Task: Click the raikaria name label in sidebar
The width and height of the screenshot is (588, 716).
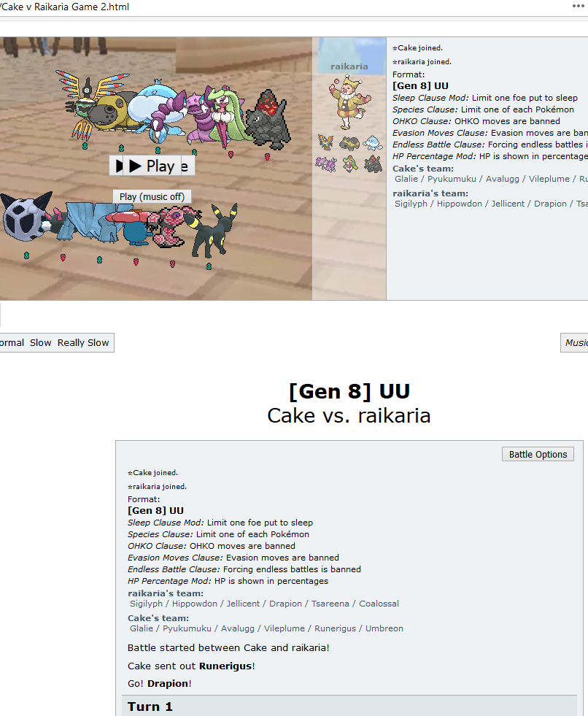Action: (x=349, y=66)
